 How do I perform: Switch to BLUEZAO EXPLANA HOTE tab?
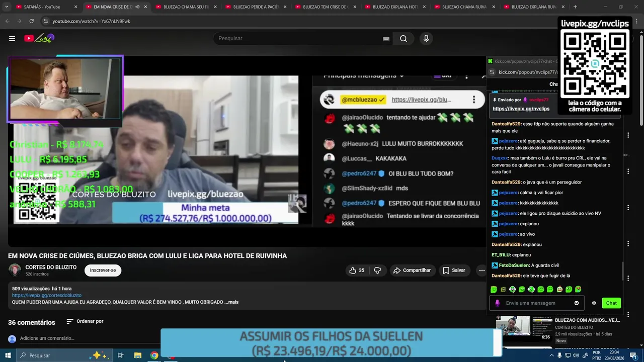coord(395,7)
